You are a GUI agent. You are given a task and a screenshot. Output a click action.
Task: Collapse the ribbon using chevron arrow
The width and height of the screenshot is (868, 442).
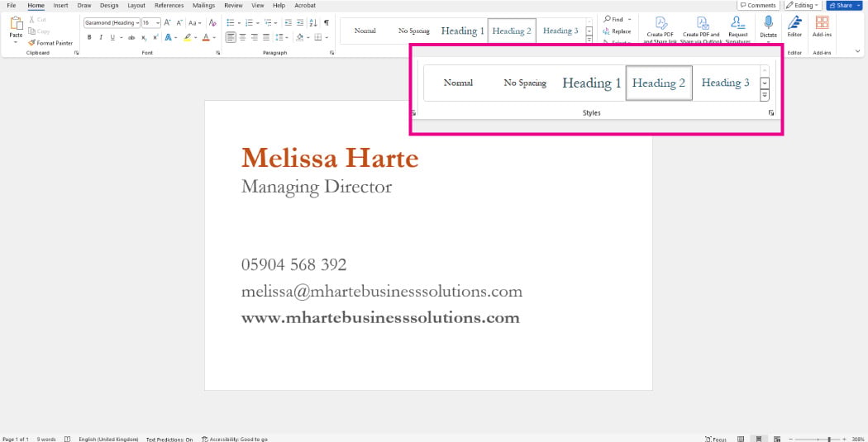tap(858, 51)
